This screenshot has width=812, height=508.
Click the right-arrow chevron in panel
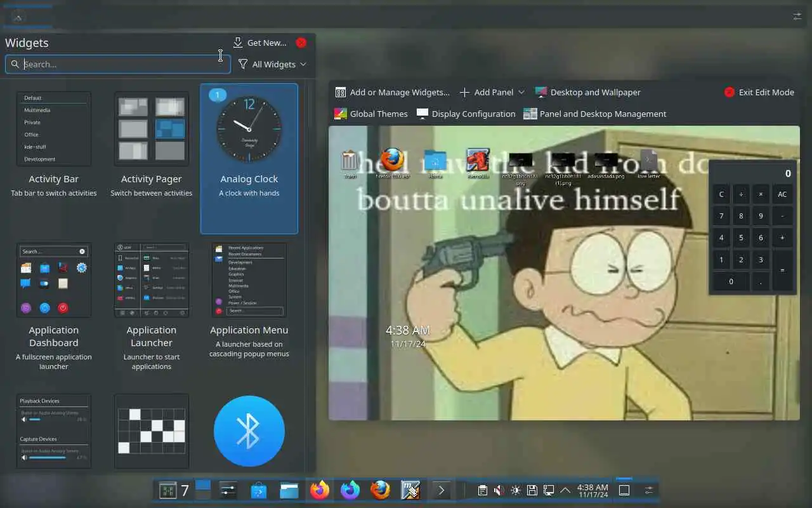click(442, 490)
